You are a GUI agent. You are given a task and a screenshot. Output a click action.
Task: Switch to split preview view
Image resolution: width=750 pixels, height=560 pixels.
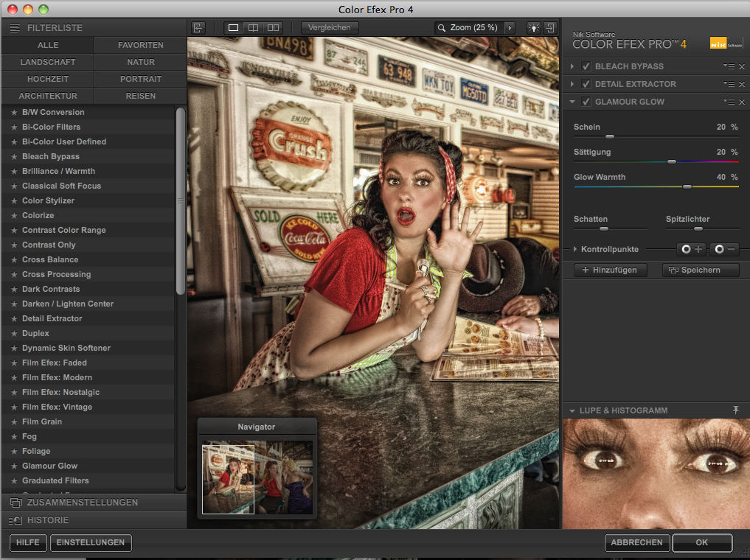point(253,28)
